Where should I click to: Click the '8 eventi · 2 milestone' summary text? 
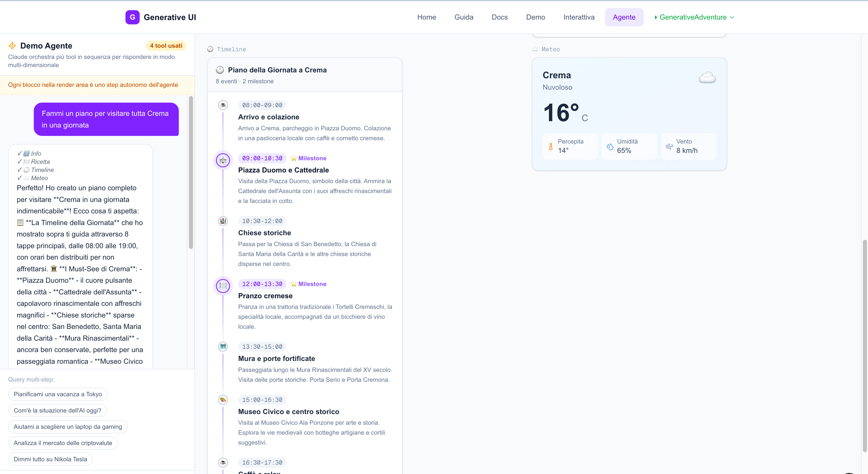point(245,81)
